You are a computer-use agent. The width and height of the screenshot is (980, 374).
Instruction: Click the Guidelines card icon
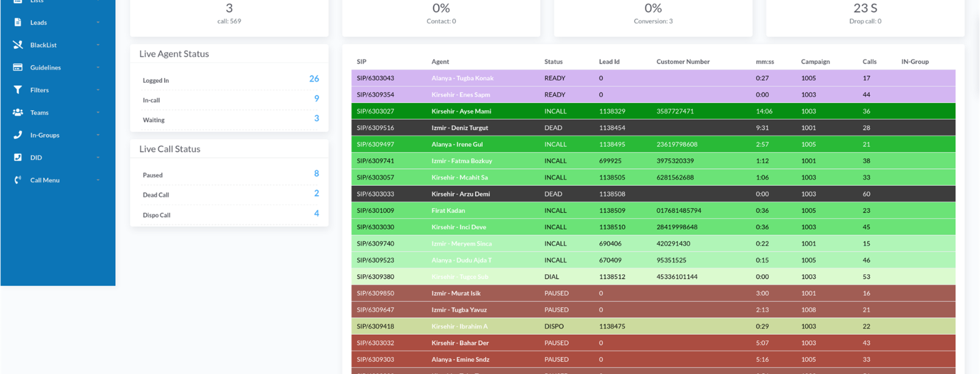(x=18, y=67)
